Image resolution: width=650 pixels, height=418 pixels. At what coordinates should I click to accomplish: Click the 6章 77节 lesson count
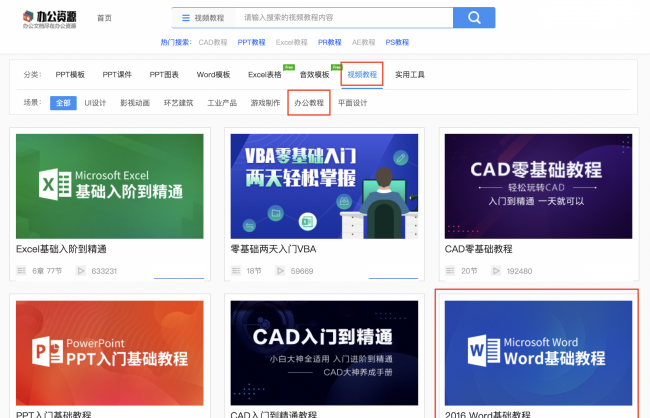point(47,271)
